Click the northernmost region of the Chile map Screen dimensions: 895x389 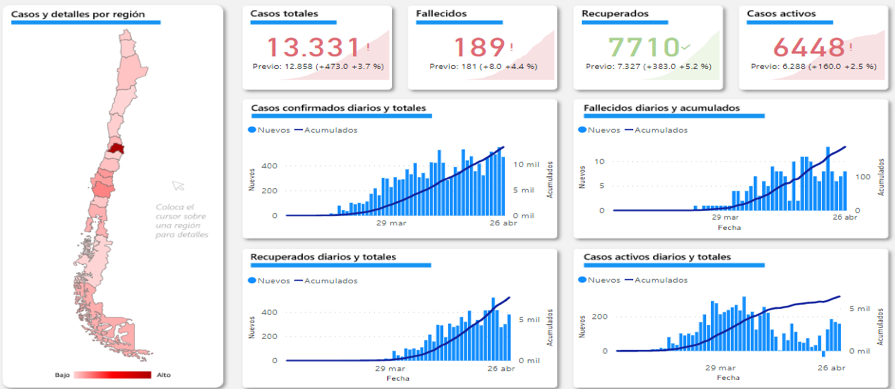point(125,38)
